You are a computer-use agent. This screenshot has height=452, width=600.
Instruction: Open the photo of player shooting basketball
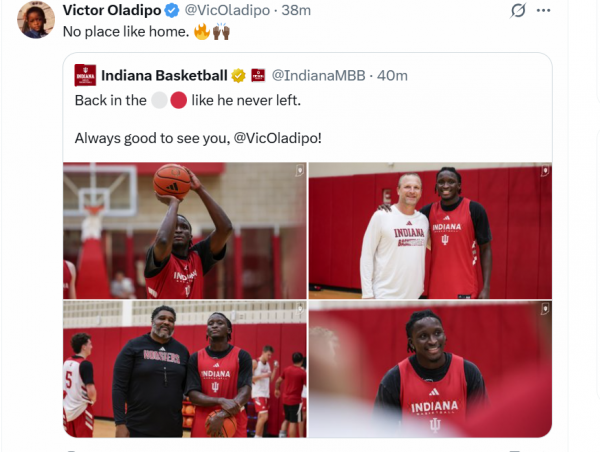[185, 230]
